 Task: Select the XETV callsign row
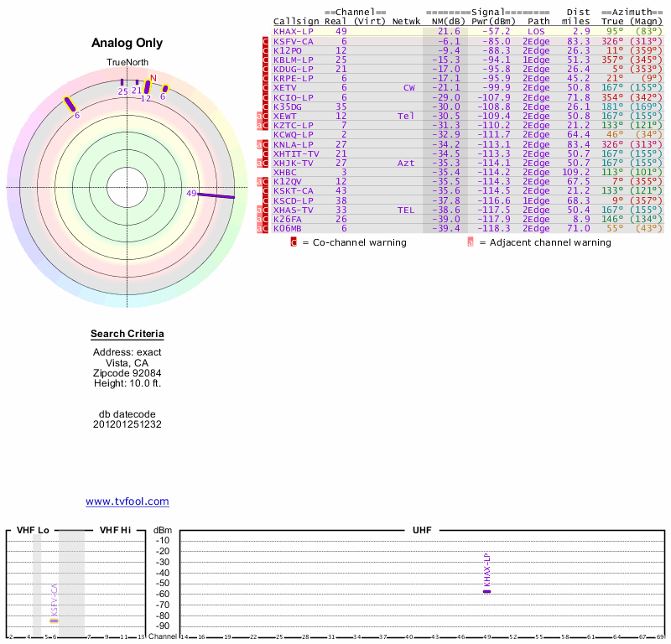(285, 87)
